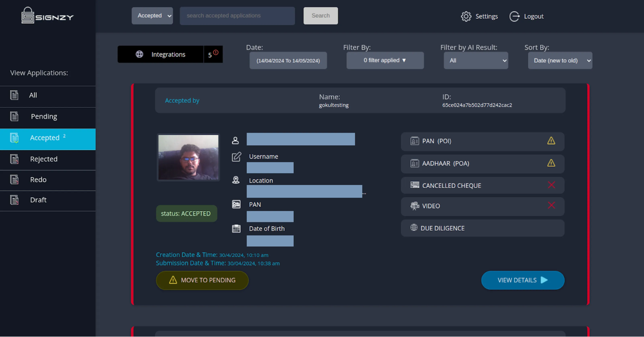Click the Accepted by label
Image resolution: width=644 pixels, height=337 pixels.
pos(182,100)
